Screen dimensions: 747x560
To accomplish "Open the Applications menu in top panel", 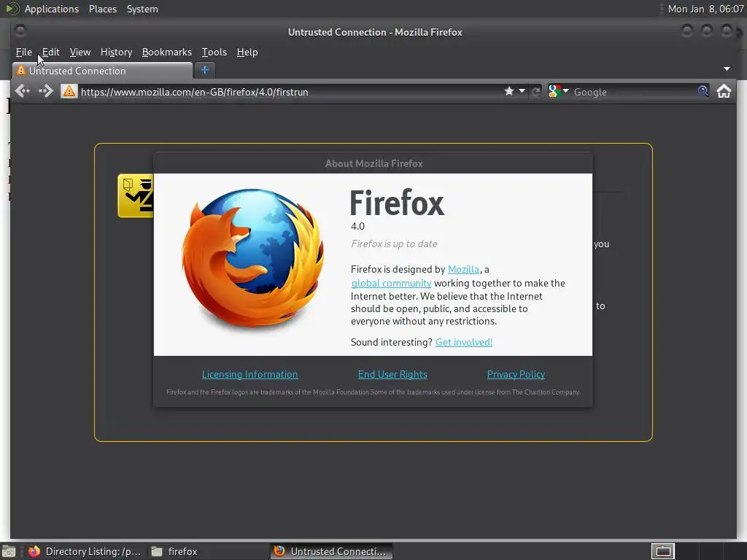I will coord(52,9).
